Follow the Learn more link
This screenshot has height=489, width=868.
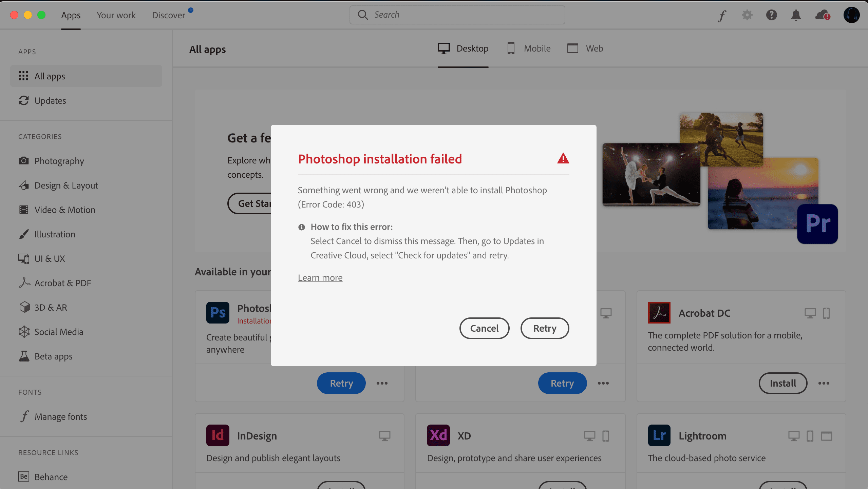[320, 278]
